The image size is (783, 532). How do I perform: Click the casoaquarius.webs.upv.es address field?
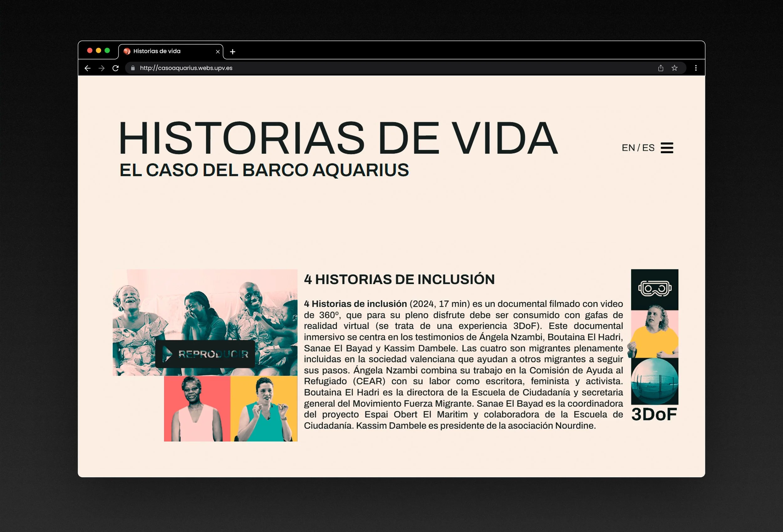click(x=186, y=68)
